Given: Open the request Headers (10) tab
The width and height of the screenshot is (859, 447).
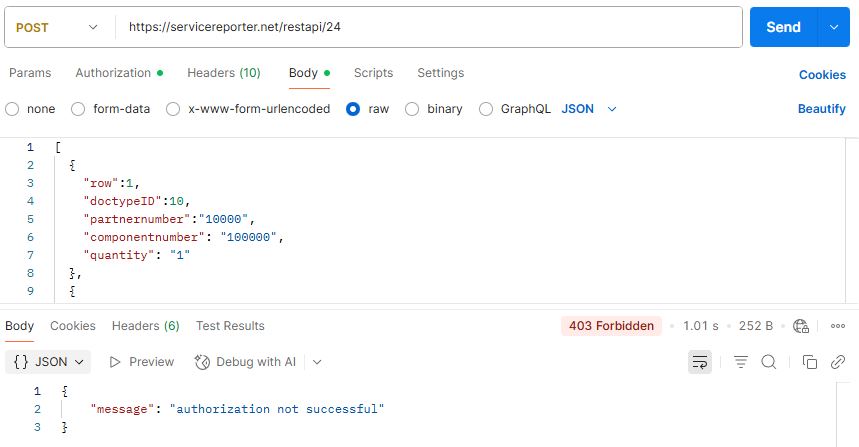Looking at the screenshot, I should click(224, 73).
